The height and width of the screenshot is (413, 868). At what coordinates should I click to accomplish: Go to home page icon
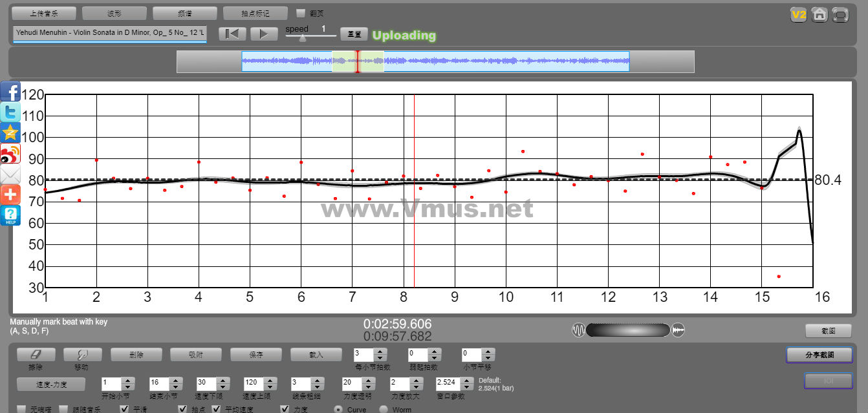[819, 14]
